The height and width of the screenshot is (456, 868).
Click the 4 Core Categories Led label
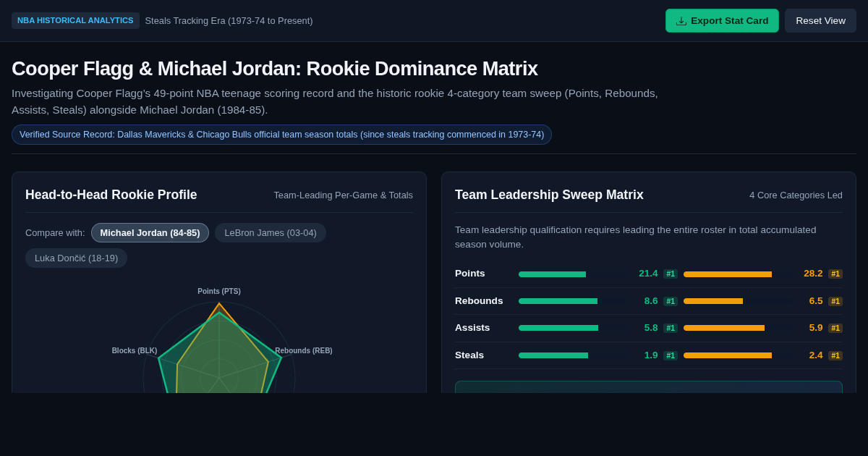coord(796,195)
